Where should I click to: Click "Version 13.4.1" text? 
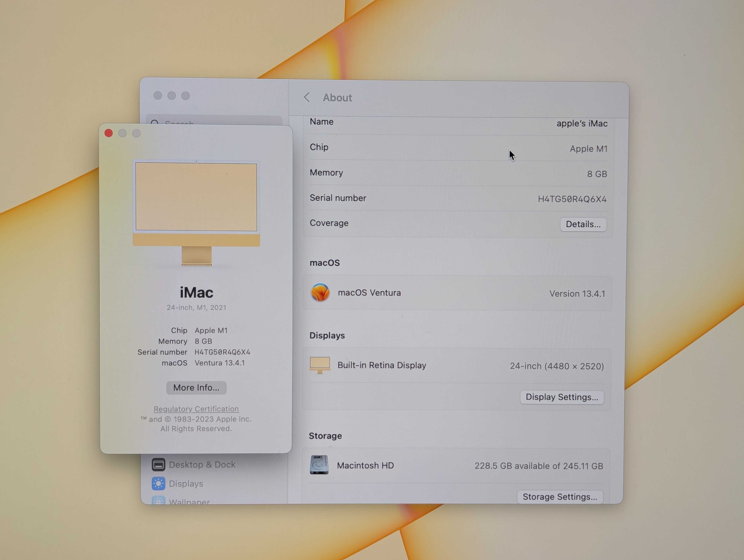(x=577, y=293)
